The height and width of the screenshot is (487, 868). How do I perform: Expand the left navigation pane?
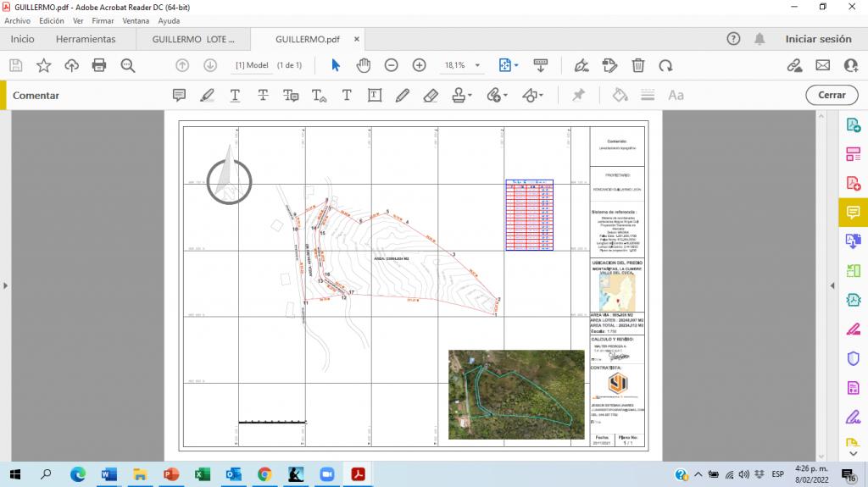5,286
